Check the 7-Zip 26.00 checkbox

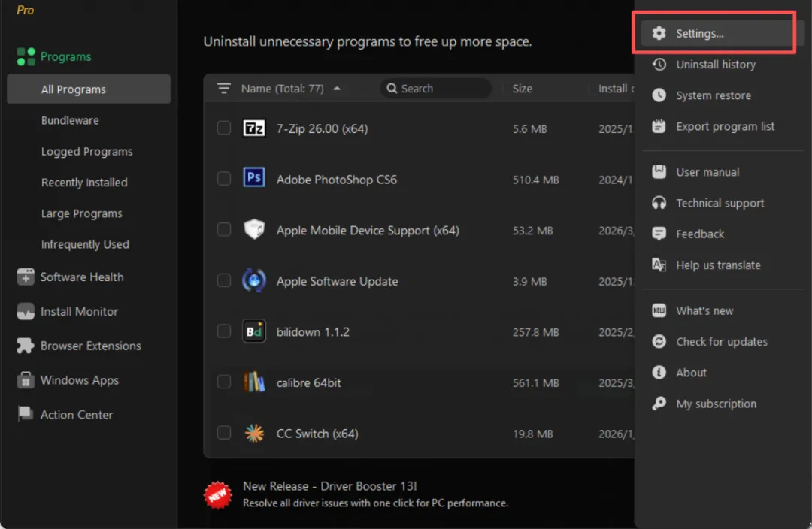(224, 128)
